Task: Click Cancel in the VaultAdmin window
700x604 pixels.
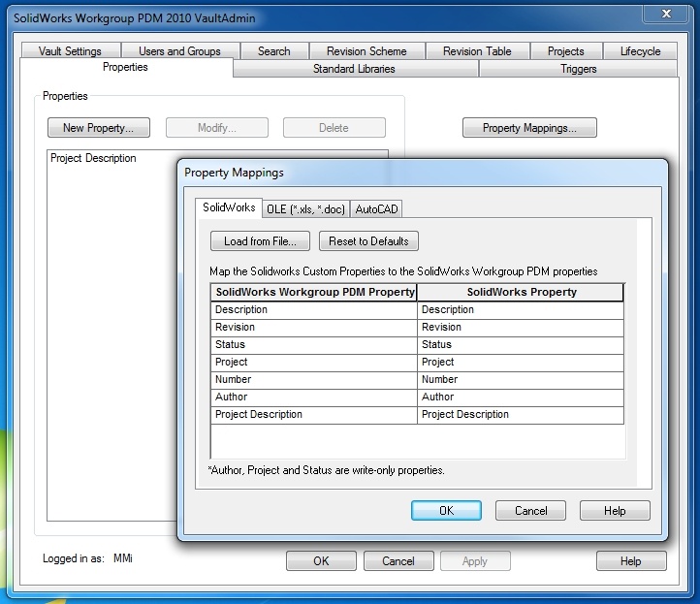Action: (398, 560)
